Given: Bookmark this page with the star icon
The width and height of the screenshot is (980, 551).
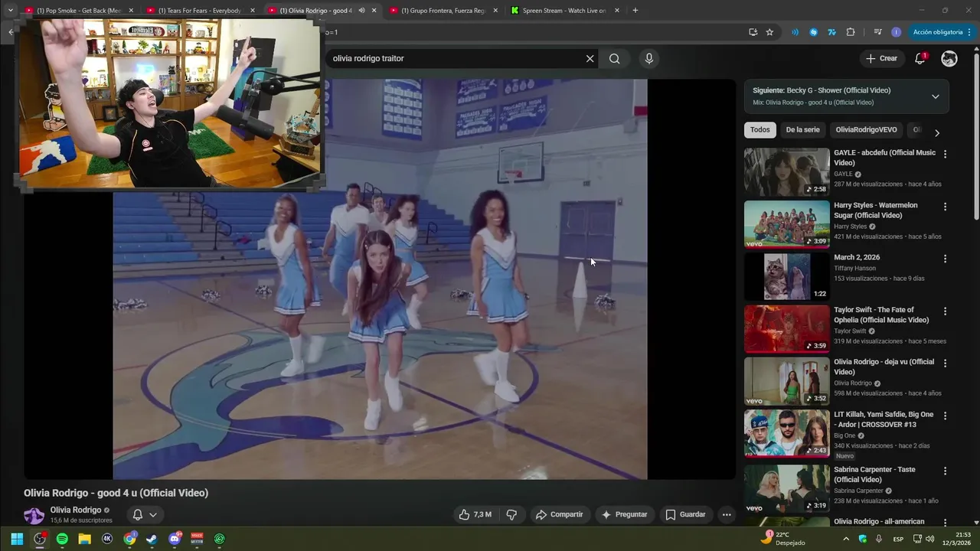Looking at the screenshot, I should coord(769,32).
